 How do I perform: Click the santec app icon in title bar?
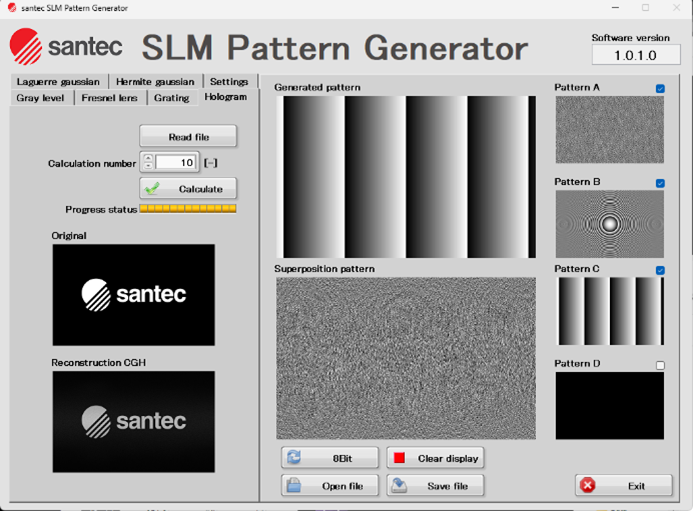(11, 8)
